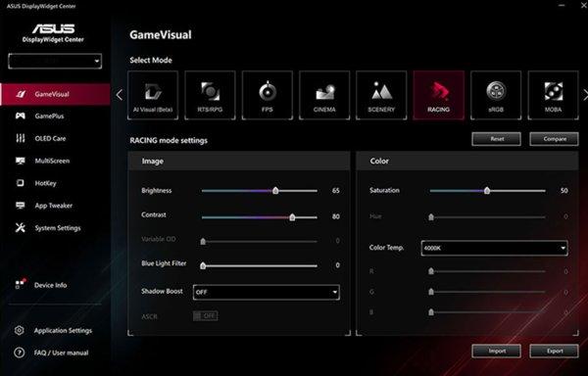This screenshot has height=376, width=588.
Task: Click the Image panel header
Action: click(239, 161)
